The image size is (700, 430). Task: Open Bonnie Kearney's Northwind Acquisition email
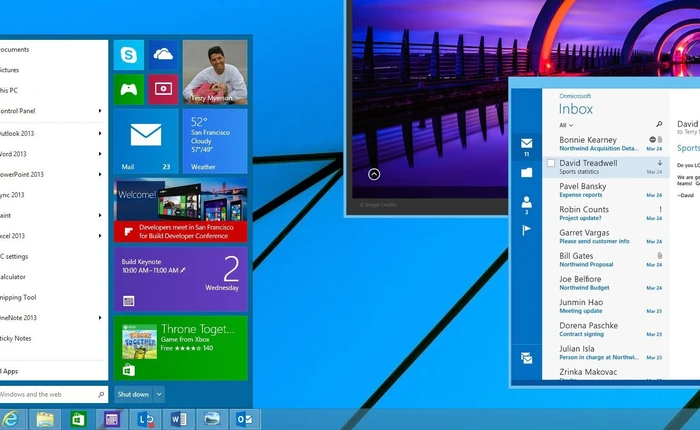pos(605,144)
